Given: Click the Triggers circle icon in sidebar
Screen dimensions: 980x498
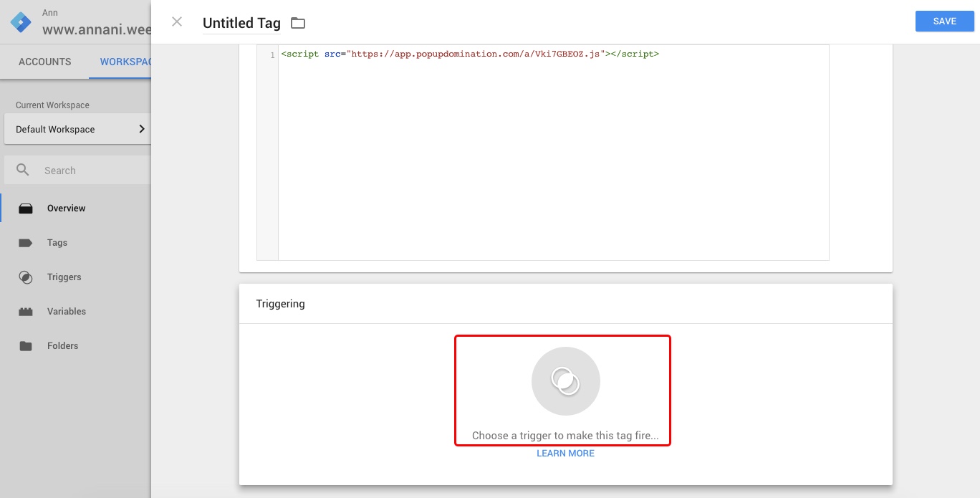Looking at the screenshot, I should click(26, 277).
